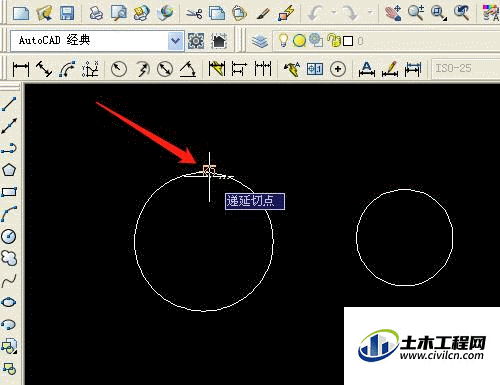Select the Rectangle tool
The width and height of the screenshot is (500, 385).
pyautogui.click(x=9, y=192)
